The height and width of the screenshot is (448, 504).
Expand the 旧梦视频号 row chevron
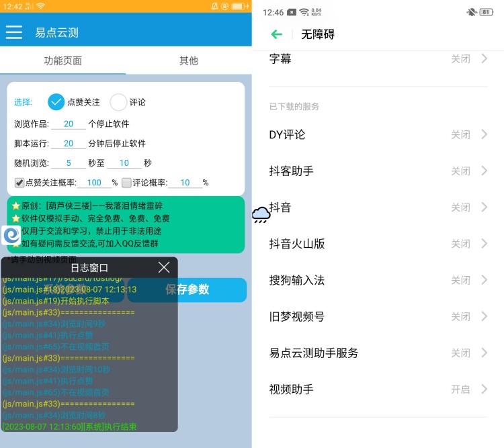click(x=485, y=316)
